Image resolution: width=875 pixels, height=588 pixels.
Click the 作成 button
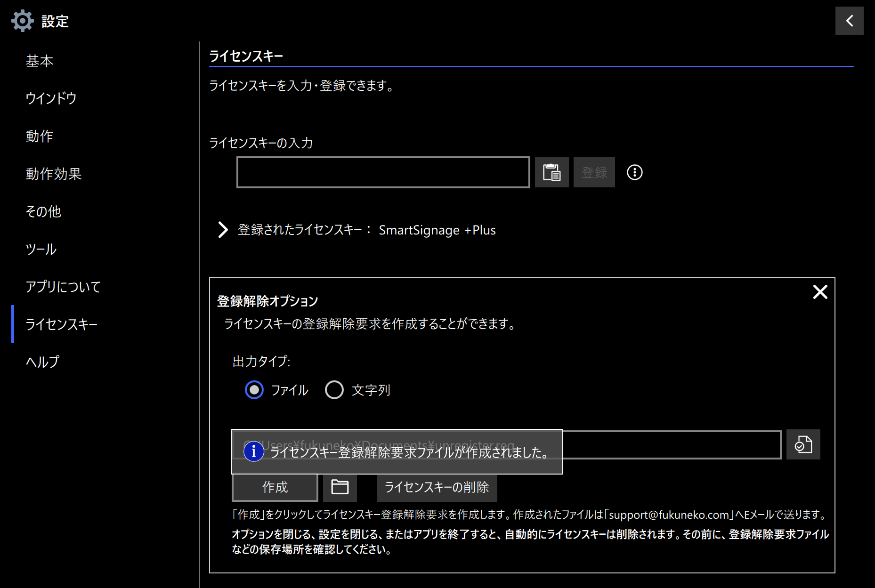click(x=275, y=487)
